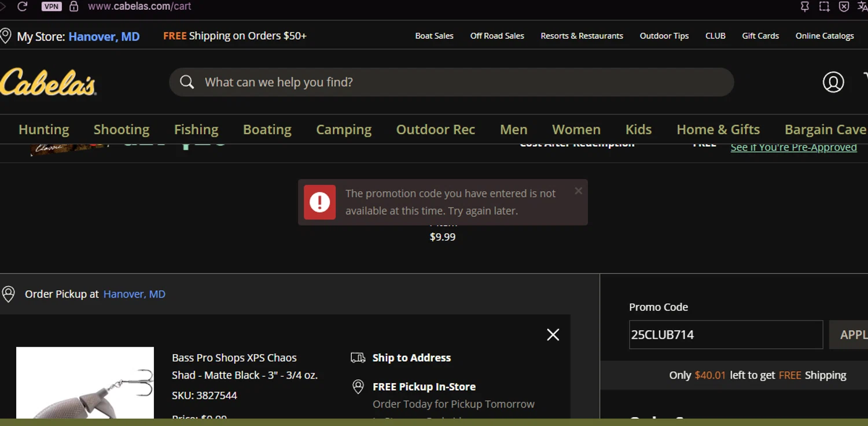Open the Men menu
The image size is (868, 426).
(x=514, y=129)
